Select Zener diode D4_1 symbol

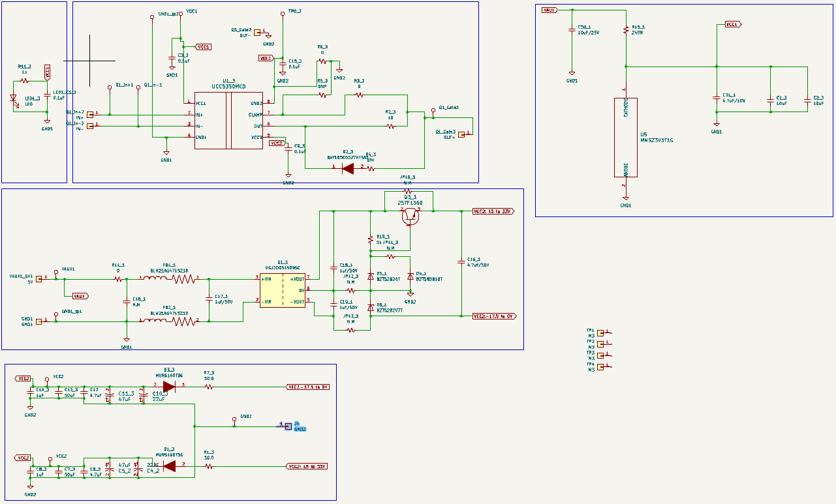pyautogui.click(x=410, y=276)
